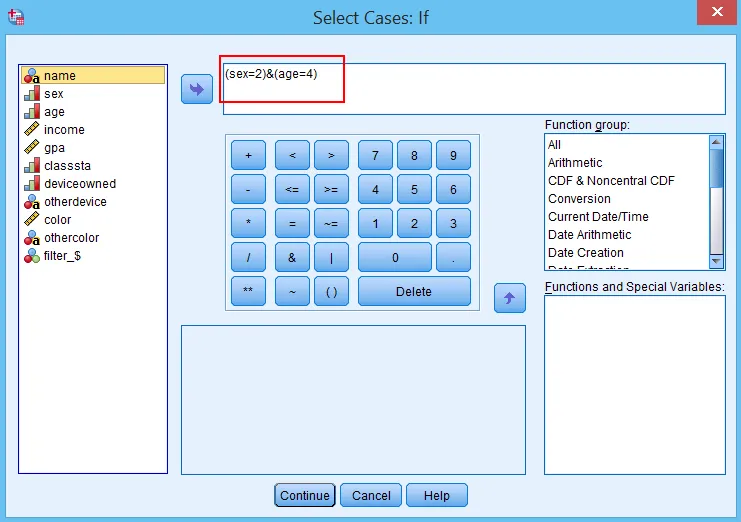This screenshot has height=522, width=741.
Task: Select the income variable
Action: [x=93, y=129]
